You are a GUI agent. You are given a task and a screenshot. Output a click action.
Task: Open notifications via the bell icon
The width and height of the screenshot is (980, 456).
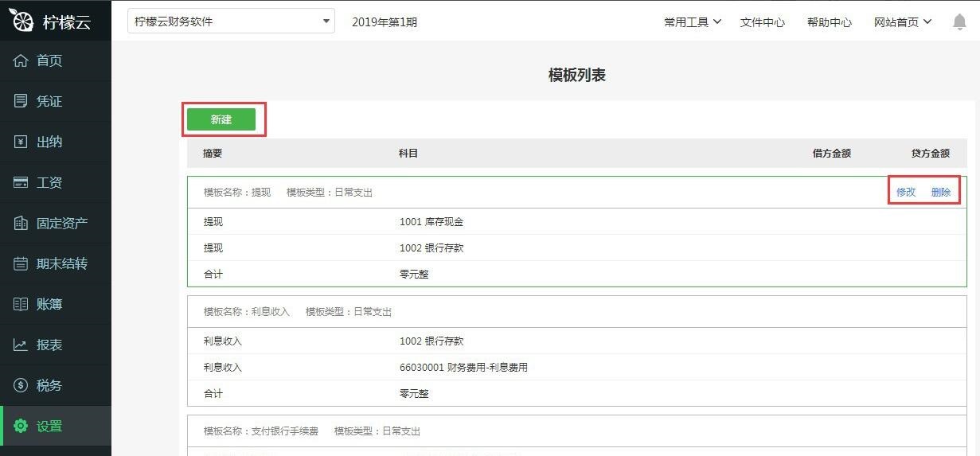point(959,22)
